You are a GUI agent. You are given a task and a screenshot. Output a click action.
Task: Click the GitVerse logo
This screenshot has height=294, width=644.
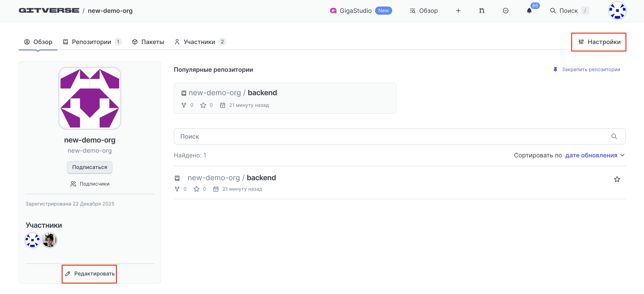coord(49,11)
